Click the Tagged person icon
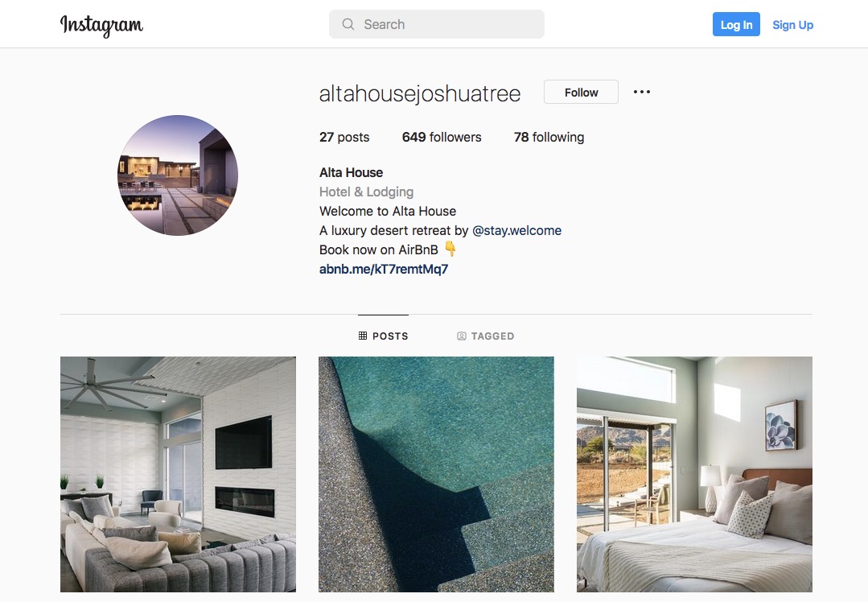 point(461,336)
